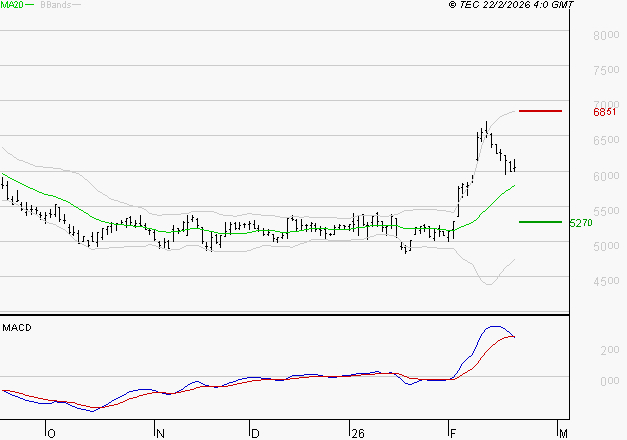Click the BBands legend label
Image resolution: width=627 pixels, height=440 pixels.
(x=56, y=5)
